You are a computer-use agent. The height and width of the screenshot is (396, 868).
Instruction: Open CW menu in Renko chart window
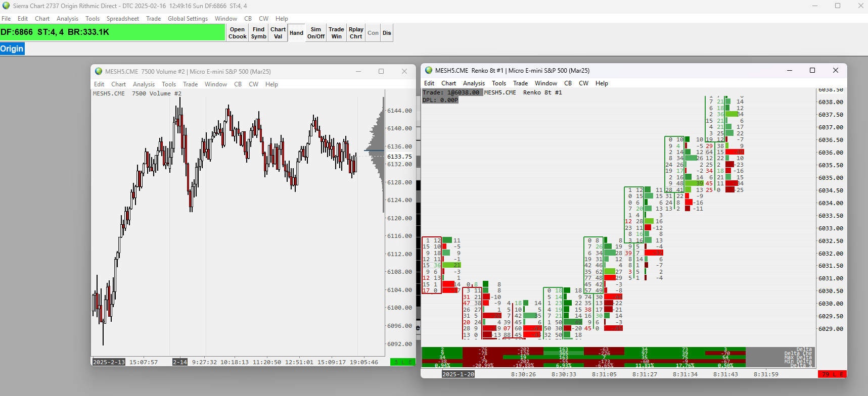click(583, 83)
